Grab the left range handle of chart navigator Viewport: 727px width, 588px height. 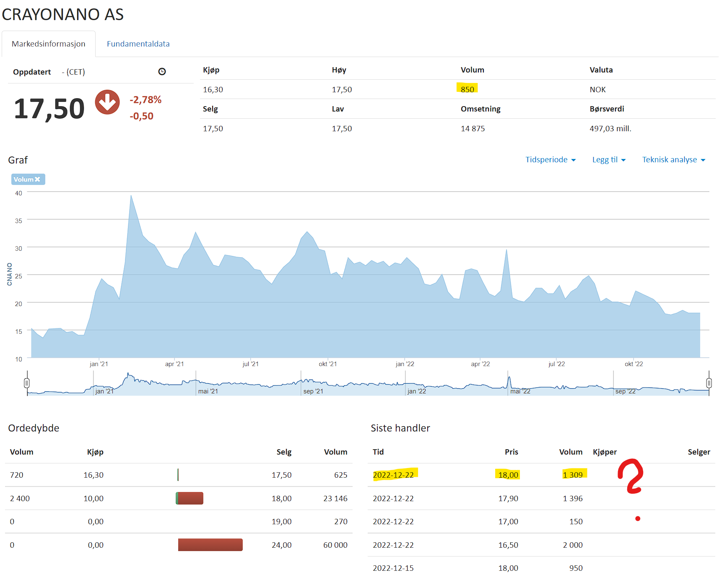pyautogui.click(x=27, y=383)
